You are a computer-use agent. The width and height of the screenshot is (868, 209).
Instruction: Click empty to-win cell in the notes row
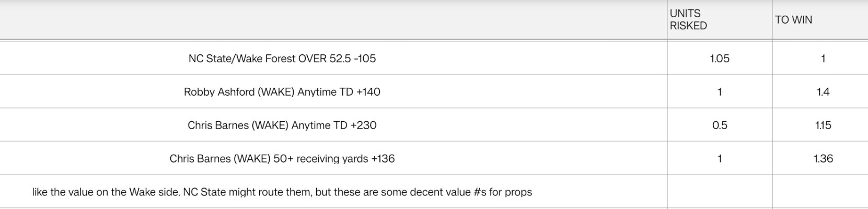(x=820, y=192)
